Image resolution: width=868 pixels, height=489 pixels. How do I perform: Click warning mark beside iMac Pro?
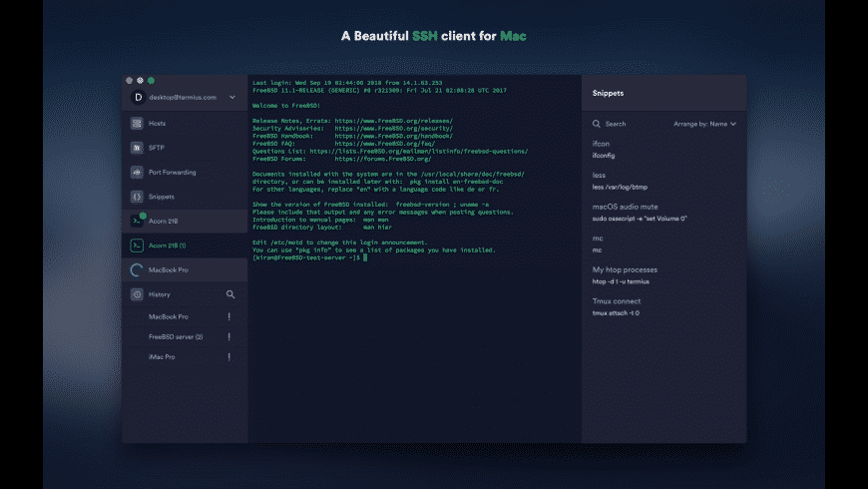(x=229, y=357)
